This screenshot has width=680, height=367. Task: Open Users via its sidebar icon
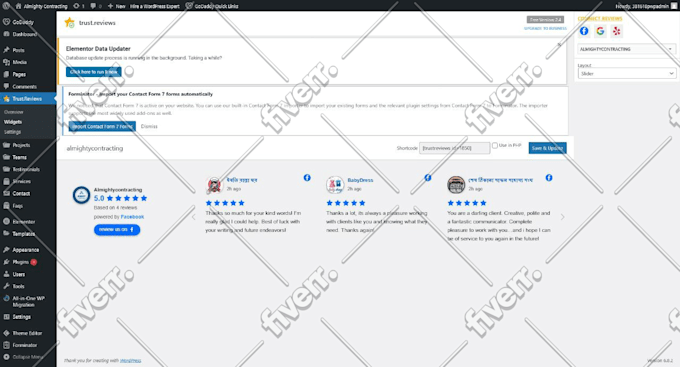[x=6, y=274]
